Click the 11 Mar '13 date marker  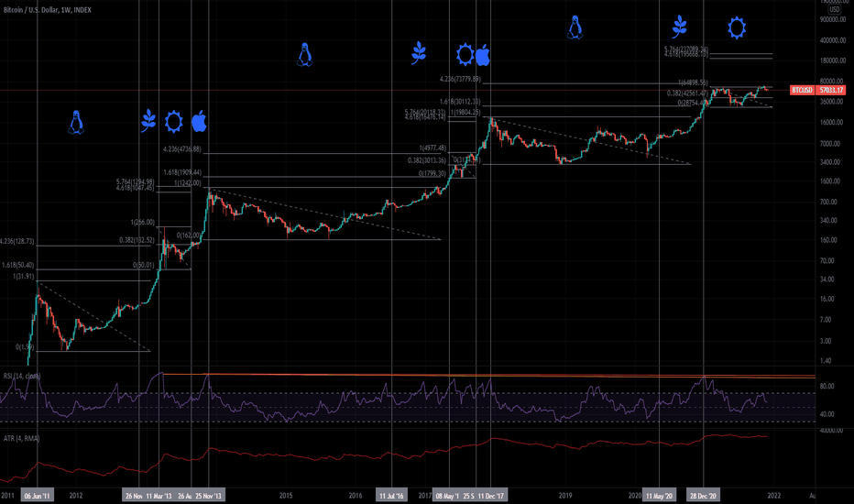pyautogui.click(x=159, y=495)
